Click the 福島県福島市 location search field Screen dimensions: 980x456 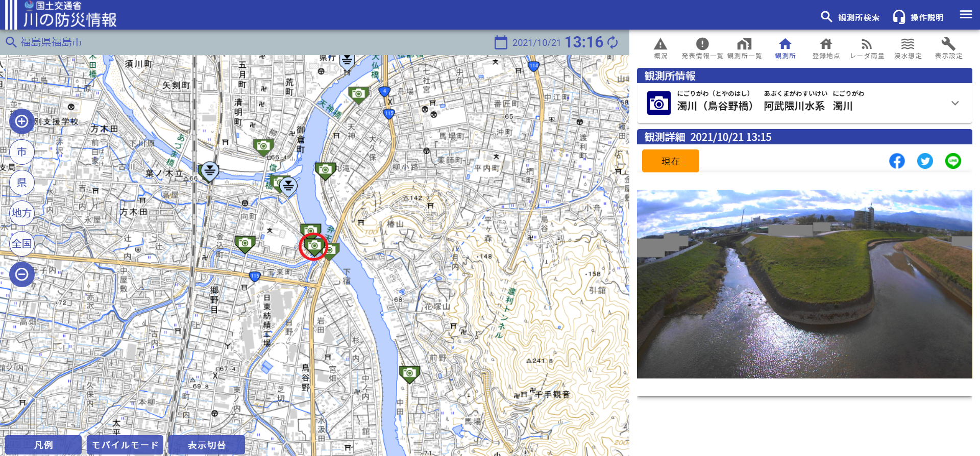point(51,42)
